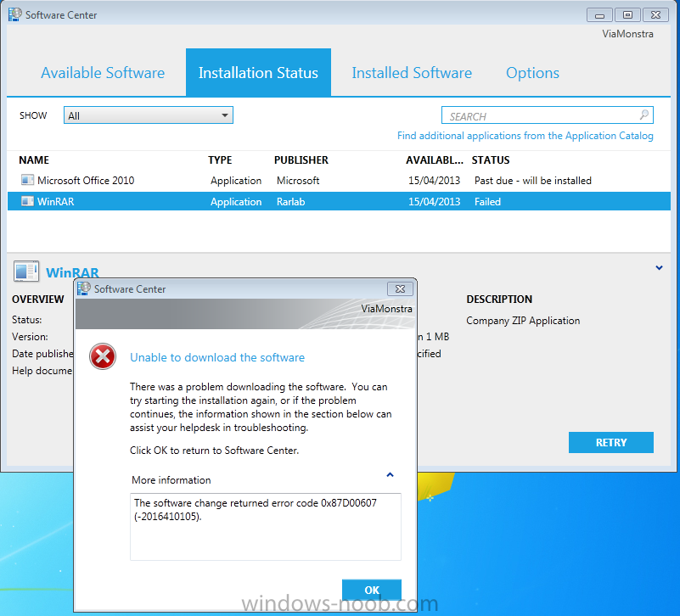Click the 'More information' label
The height and width of the screenshot is (616, 680).
click(171, 480)
